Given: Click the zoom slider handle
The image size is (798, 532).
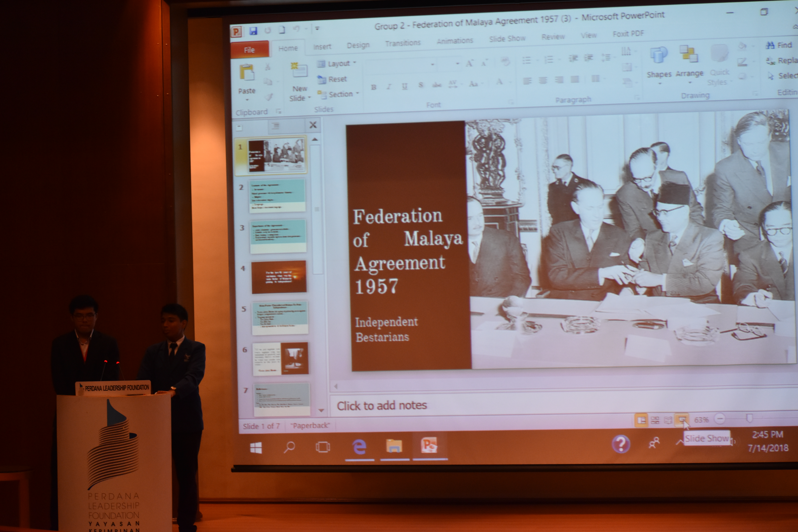Looking at the screenshot, I should (x=749, y=418).
